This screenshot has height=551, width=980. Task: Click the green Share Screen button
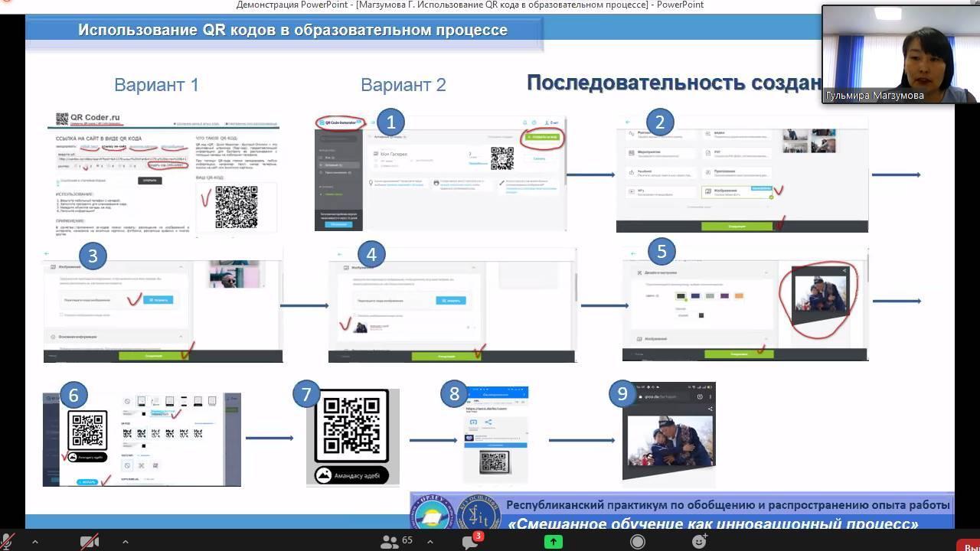553,542
